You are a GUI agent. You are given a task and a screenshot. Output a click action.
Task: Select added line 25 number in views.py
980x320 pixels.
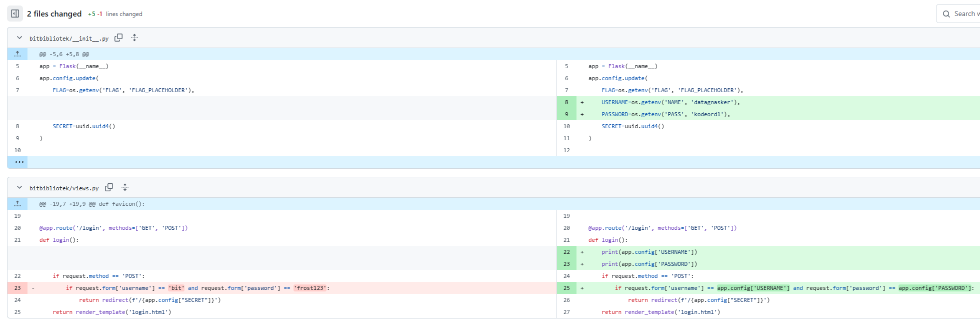point(566,288)
